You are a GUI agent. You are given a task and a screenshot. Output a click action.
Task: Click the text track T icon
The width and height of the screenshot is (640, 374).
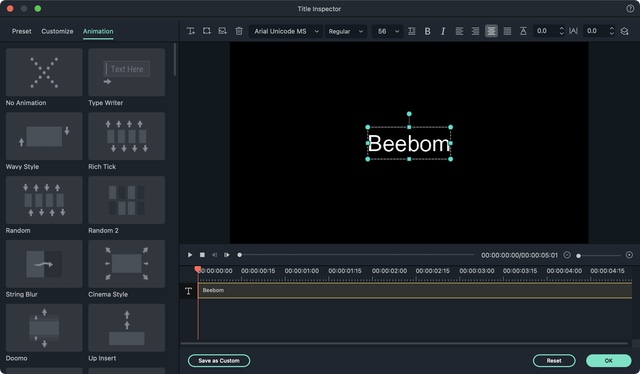click(188, 291)
